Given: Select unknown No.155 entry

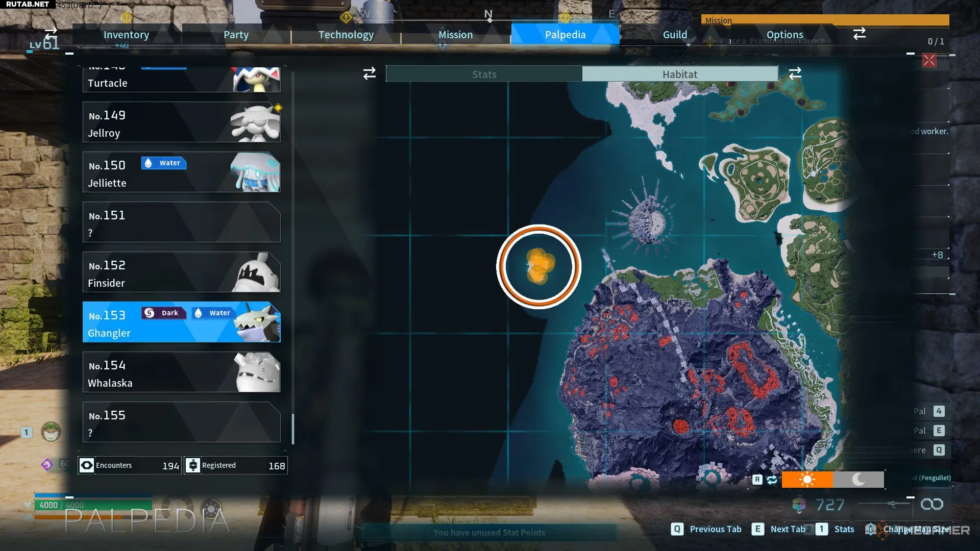Looking at the screenshot, I should [182, 422].
